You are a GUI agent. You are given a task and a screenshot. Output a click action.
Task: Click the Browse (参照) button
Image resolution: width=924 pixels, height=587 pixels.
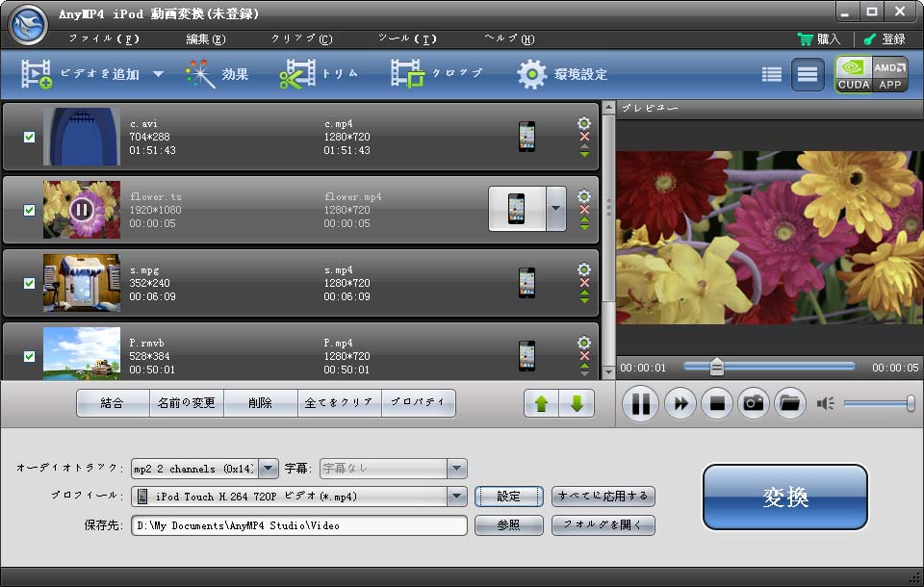tap(508, 525)
